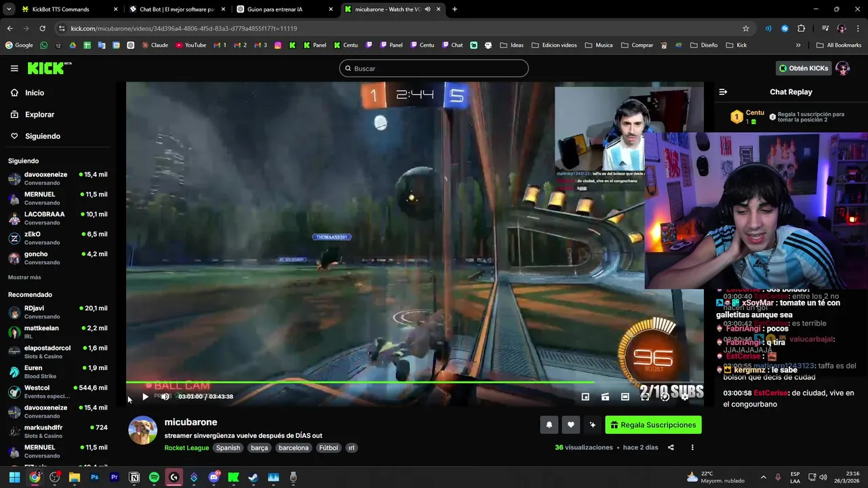Open Westcol recommended channel

click(58, 392)
